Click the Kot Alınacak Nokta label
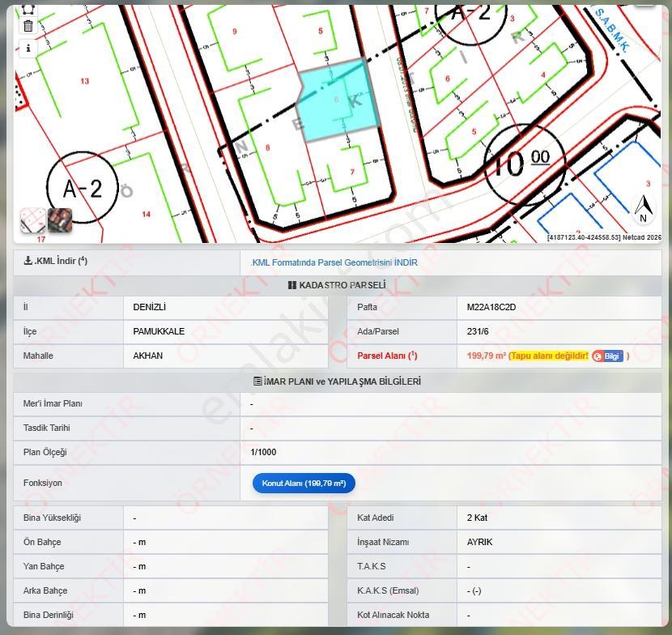This screenshot has height=635, width=672. point(393,615)
